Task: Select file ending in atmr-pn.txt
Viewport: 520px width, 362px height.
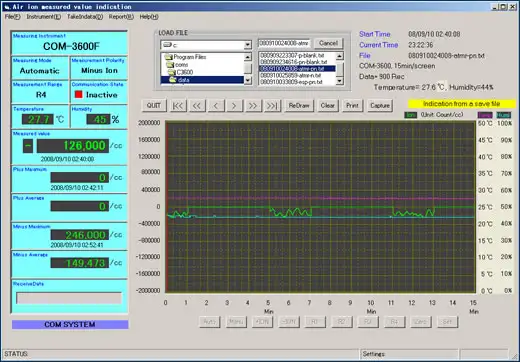Action: point(297,69)
